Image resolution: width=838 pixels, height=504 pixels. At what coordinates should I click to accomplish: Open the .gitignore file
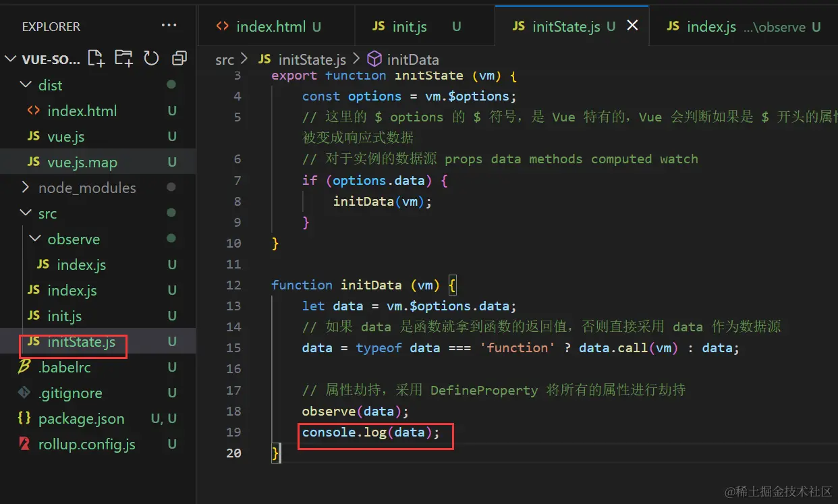[70, 393]
